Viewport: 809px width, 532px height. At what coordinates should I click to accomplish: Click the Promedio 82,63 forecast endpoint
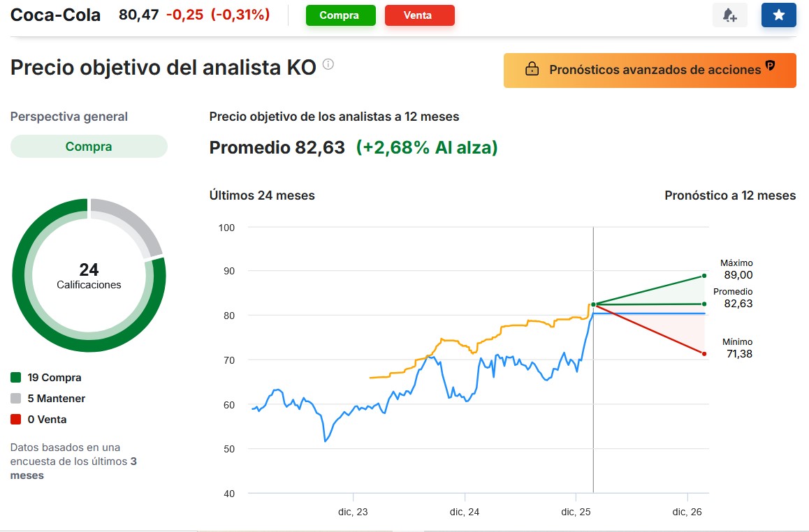[704, 304]
